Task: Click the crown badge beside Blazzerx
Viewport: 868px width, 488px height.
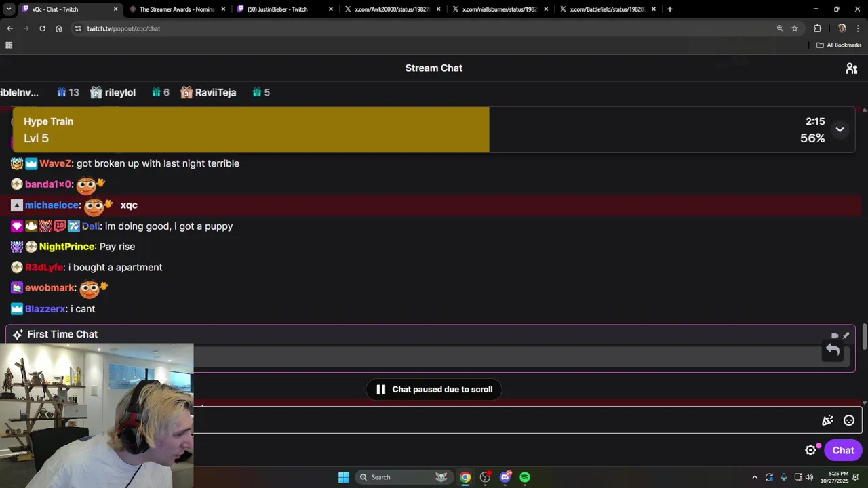Action: (17, 309)
